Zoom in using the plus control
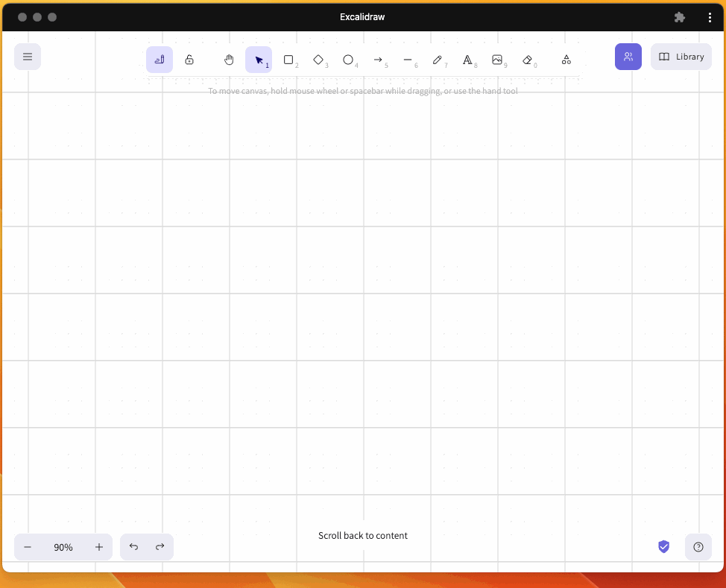Image resolution: width=726 pixels, height=588 pixels. [x=98, y=546]
